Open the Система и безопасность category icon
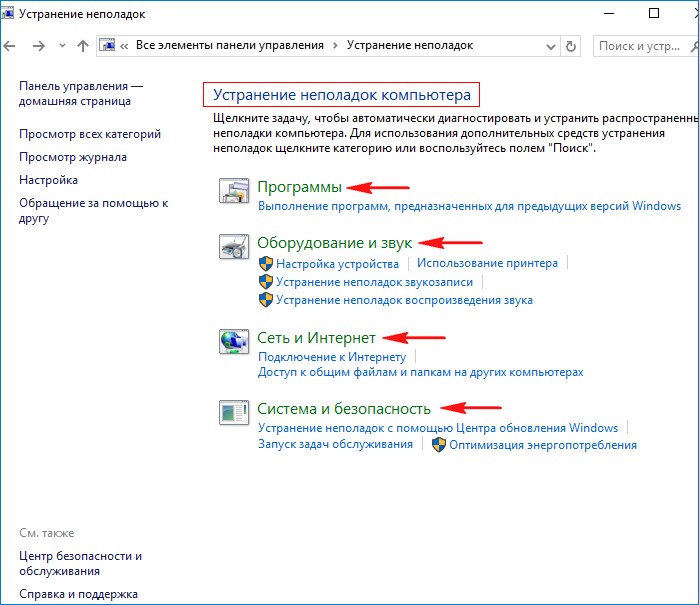This screenshot has height=605, width=699. click(x=234, y=412)
